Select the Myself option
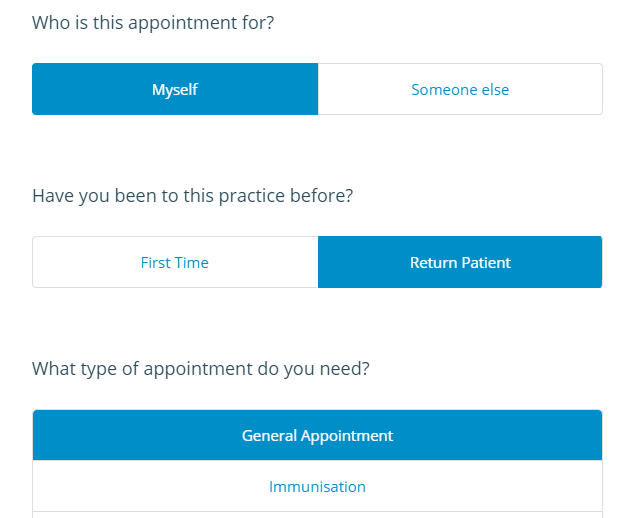624x518 pixels. point(175,89)
